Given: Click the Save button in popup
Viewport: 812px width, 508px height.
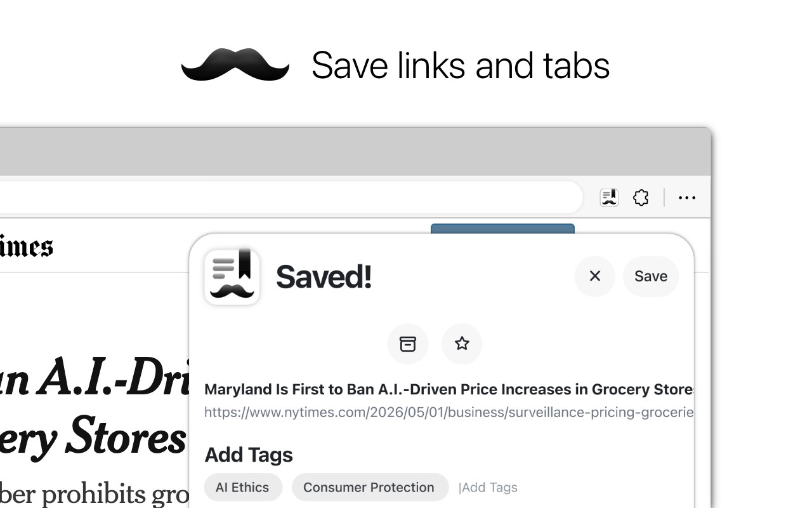Looking at the screenshot, I should (x=651, y=276).
